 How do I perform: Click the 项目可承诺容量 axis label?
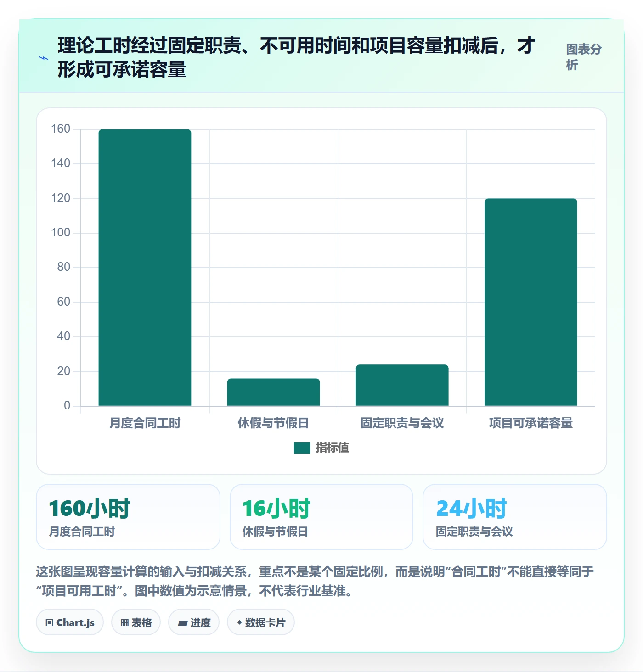(530, 423)
